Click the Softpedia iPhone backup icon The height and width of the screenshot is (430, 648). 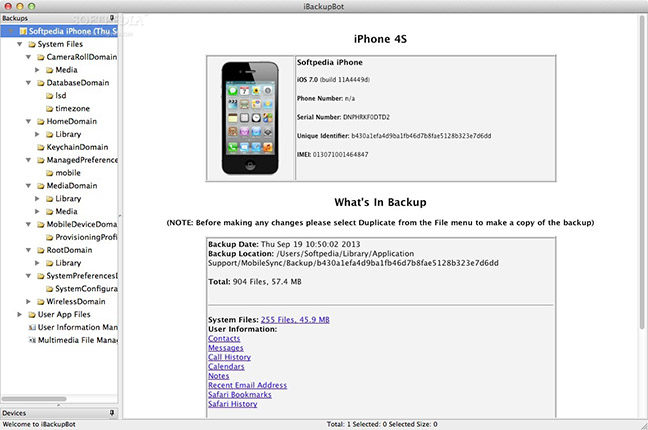pyautogui.click(x=23, y=31)
